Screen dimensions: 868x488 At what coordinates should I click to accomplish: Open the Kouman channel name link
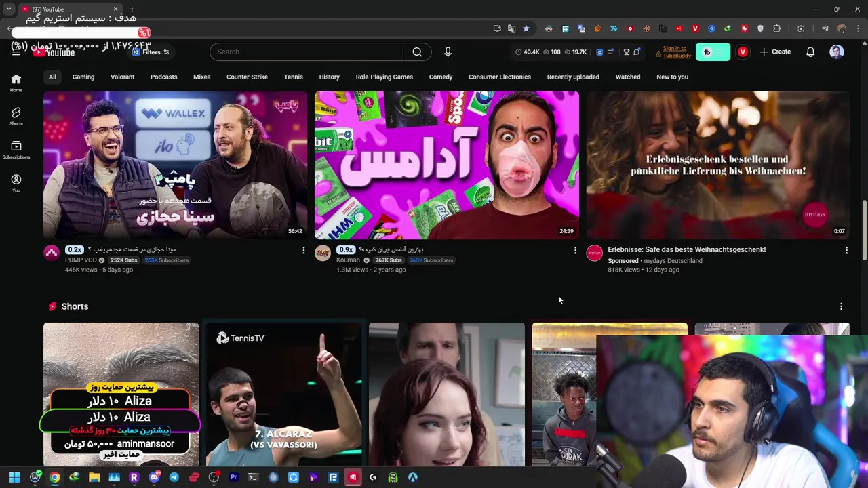[x=348, y=260]
